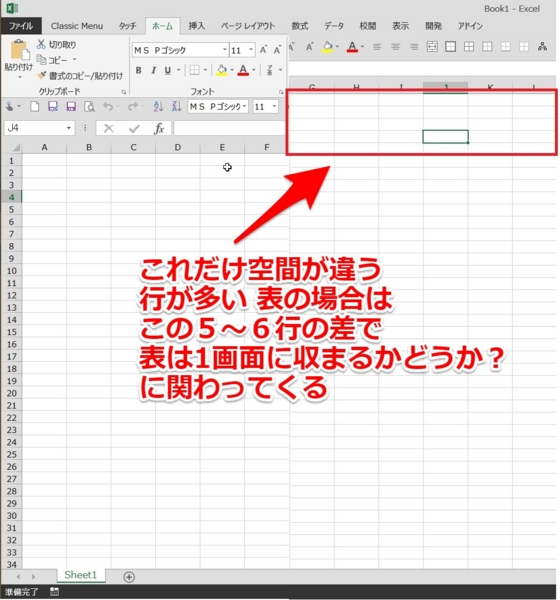Decrease font size in ribbon Font group

[277, 50]
